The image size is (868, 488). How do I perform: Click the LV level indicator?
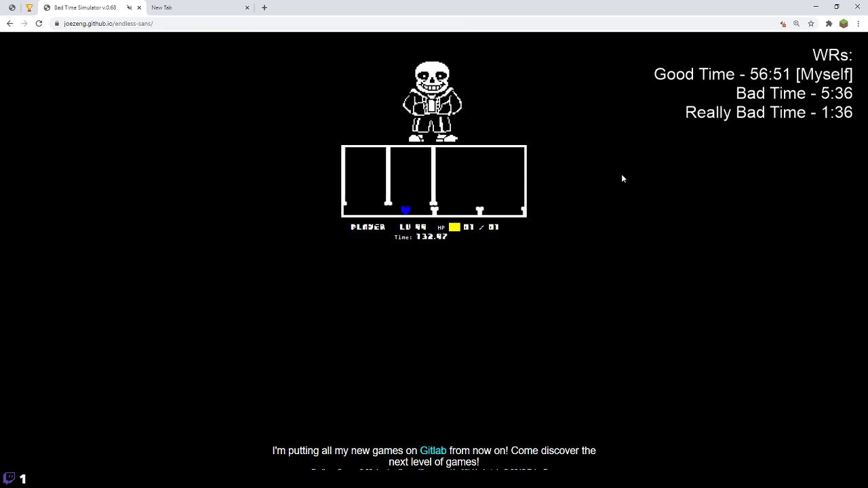tap(413, 227)
